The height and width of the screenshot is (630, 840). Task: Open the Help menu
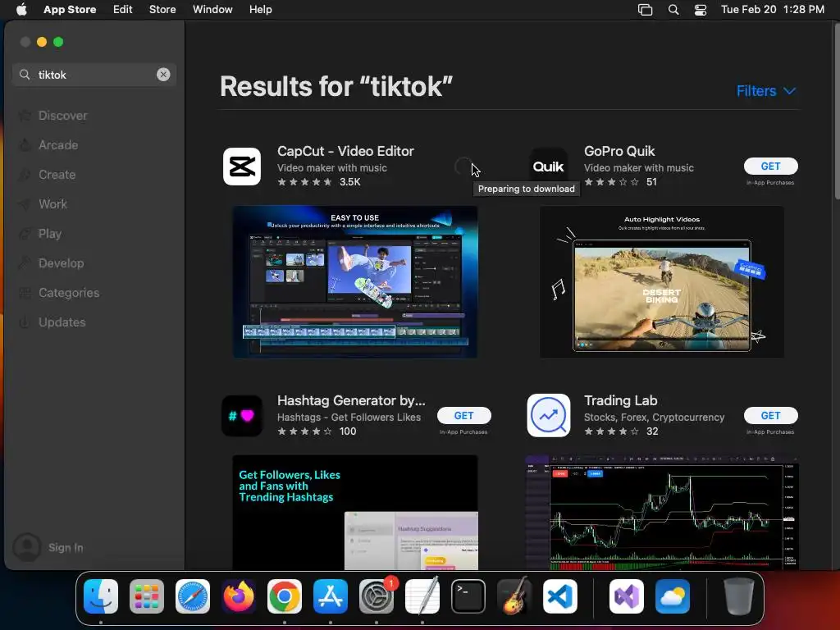260,10
